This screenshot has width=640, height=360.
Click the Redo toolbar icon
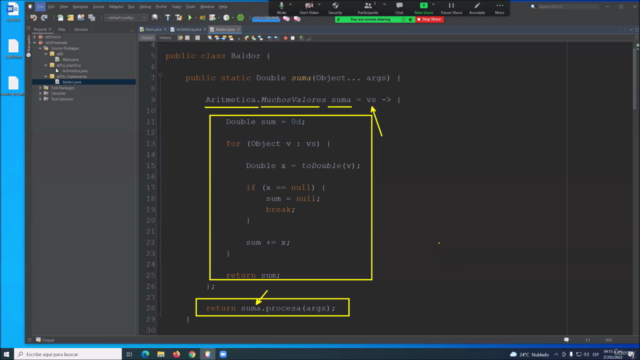[44, 18]
